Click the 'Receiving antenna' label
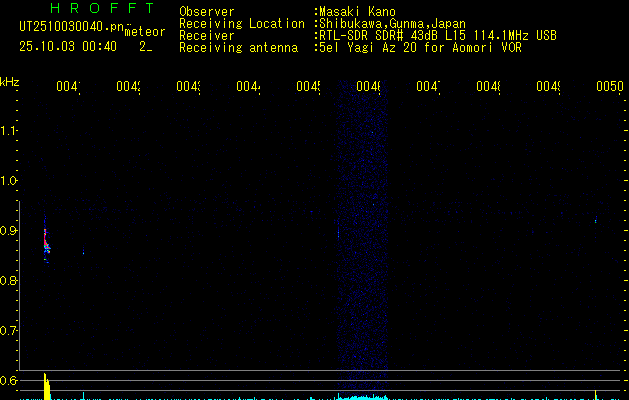The height and width of the screenshot is (400, 629). coord(238,48)
